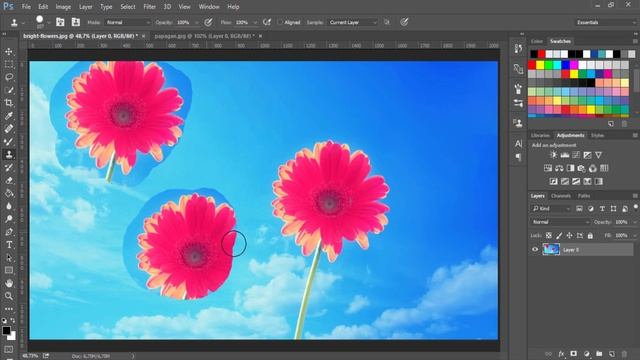
Task: Switch to the Color tab
Action: point(537,41)
